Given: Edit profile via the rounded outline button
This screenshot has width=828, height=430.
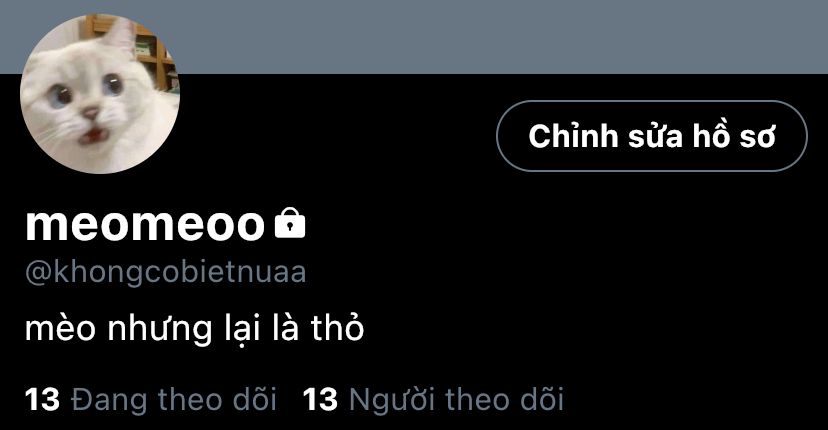Looking at the screenshot, I should [x=652, y=136].
